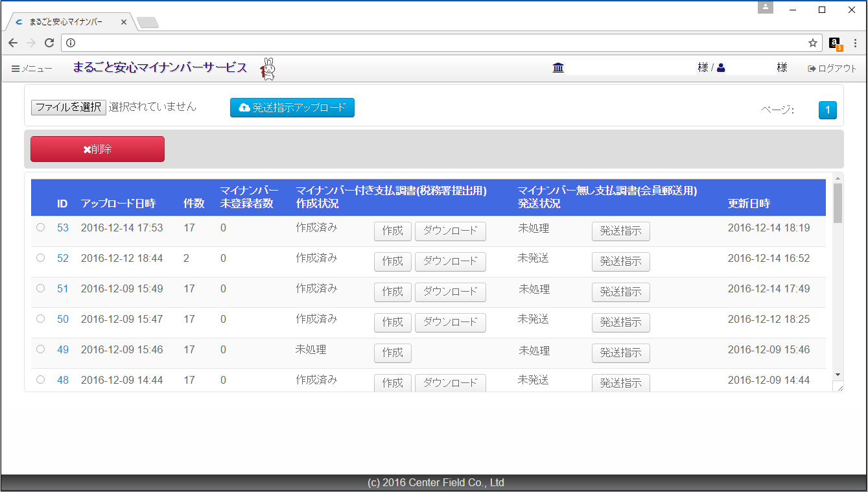Click the table scrollbar up arrow
This screenshot has height=492, width=868.
pos(838,178)
